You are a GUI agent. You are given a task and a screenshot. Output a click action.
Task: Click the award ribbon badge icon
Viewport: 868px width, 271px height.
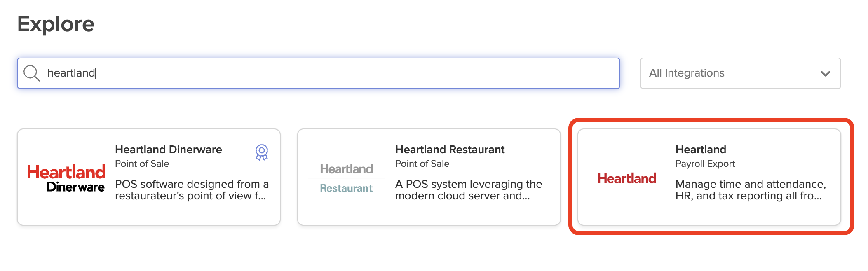(x=262, y=152)
